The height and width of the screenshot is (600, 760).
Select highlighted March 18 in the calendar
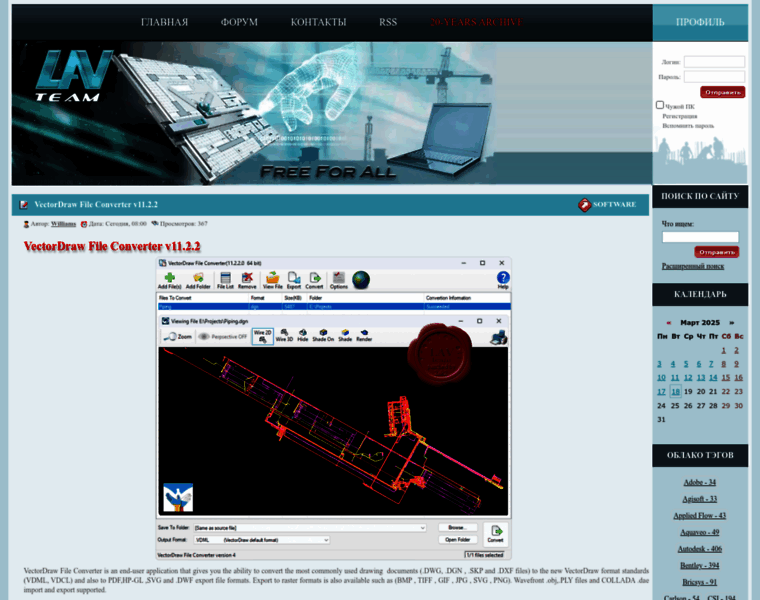676,392
